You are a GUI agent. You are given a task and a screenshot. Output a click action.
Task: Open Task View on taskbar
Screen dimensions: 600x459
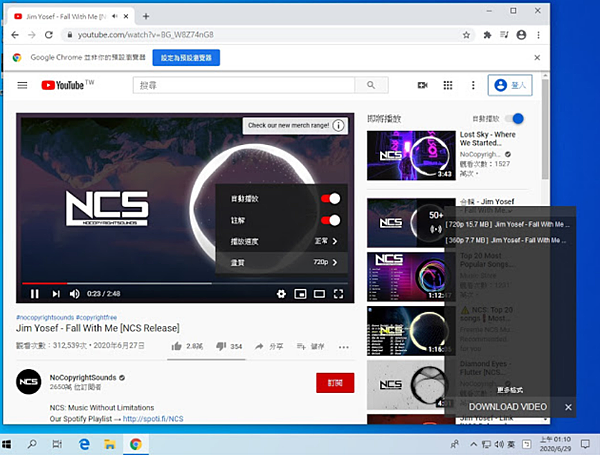57,444
